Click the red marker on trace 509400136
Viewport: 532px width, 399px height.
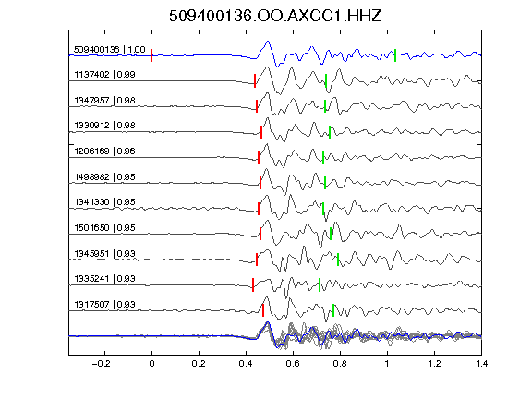(151, 55)
